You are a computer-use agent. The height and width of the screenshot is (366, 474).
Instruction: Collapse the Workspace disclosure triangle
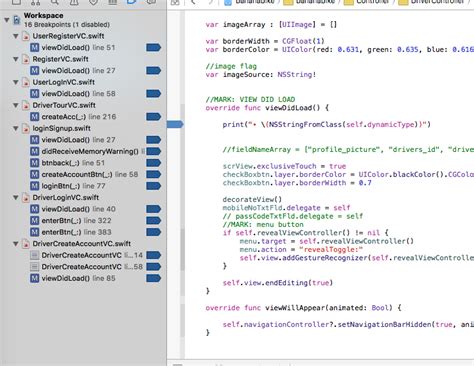click(7, 20)
